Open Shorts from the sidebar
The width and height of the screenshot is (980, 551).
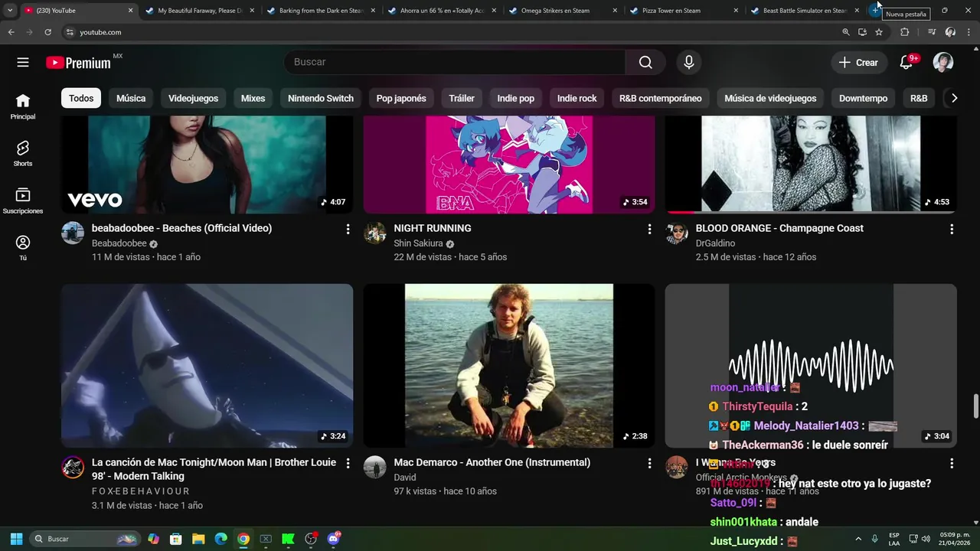(23, 154)
